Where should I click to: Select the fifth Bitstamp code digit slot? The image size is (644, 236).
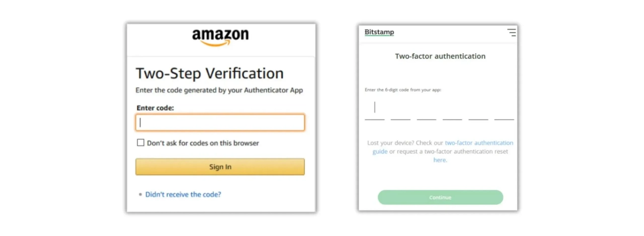pyautogui.click(x=478, y=110)
